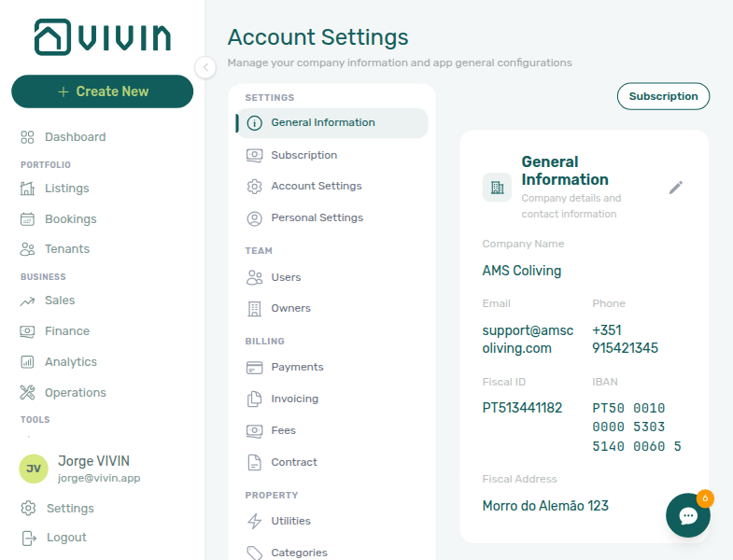
Task: Click the phone number +351 915421345
Action: coord(625,340)
